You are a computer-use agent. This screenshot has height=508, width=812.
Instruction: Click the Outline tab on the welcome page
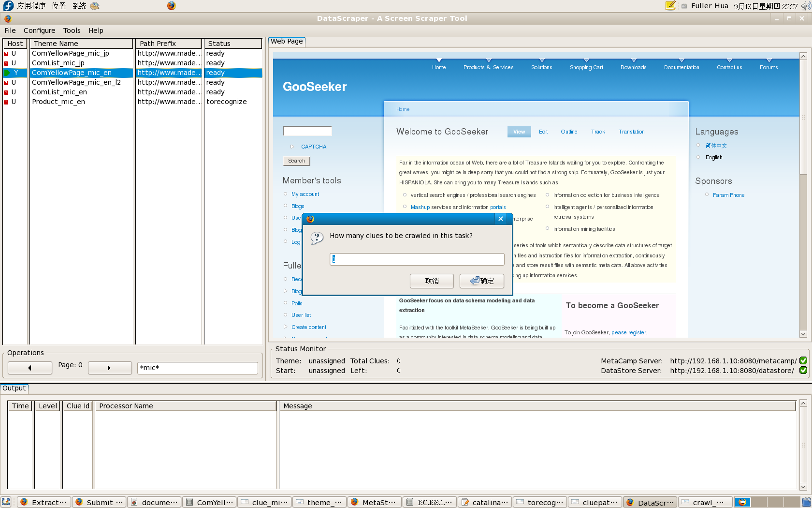(569, 132)
